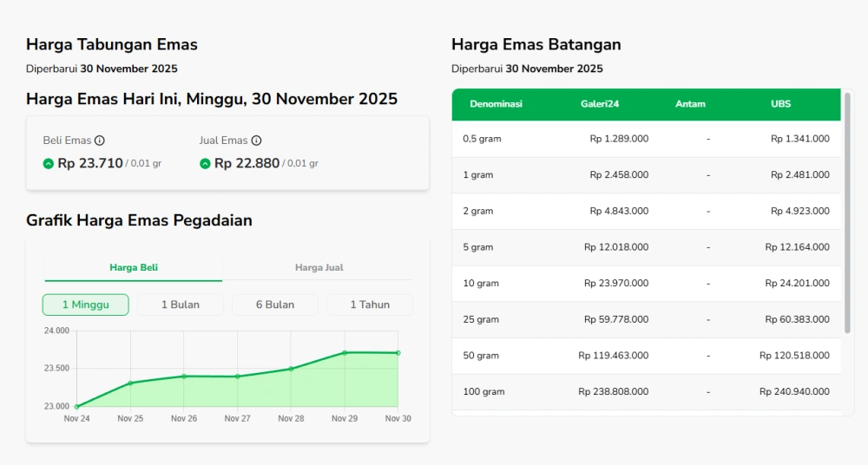The image size is (868, 465).
Task: Click the 23.000 y-axis label
Action: coord(57,406)
